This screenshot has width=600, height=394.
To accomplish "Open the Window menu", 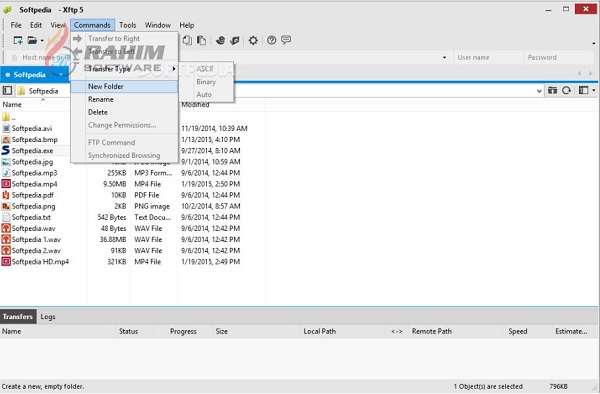I will coord(157,25).
